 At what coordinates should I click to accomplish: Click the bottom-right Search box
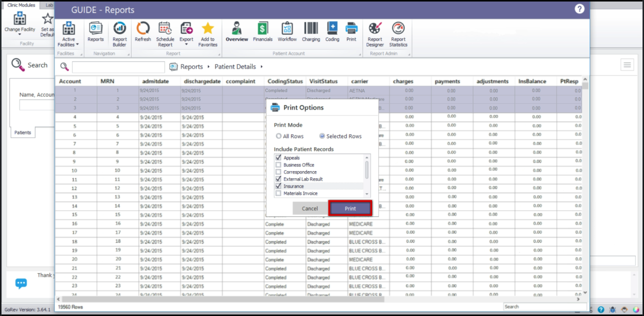pyautogui.click(x=545, y=306)
